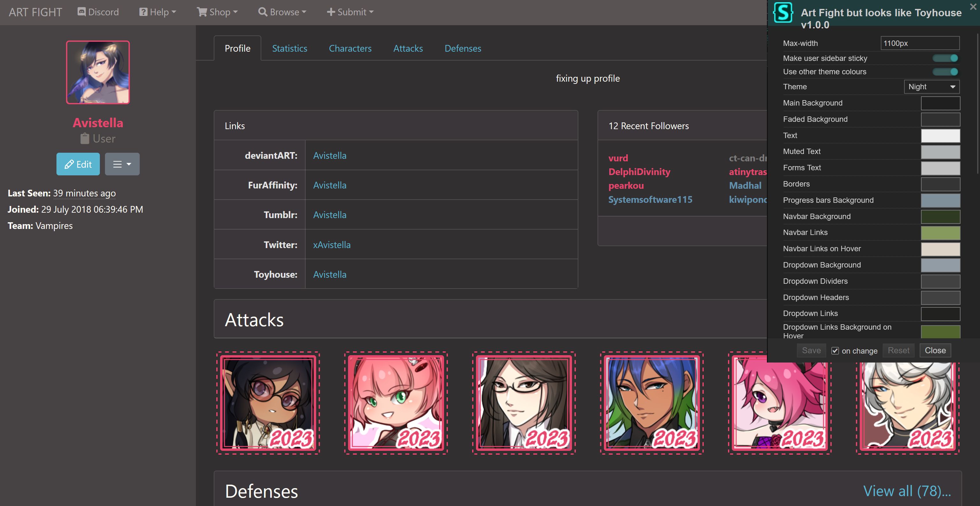980x506 pixels.
Task: Open the Twitter xAvistella link
Action: click(x=332, y=245)
